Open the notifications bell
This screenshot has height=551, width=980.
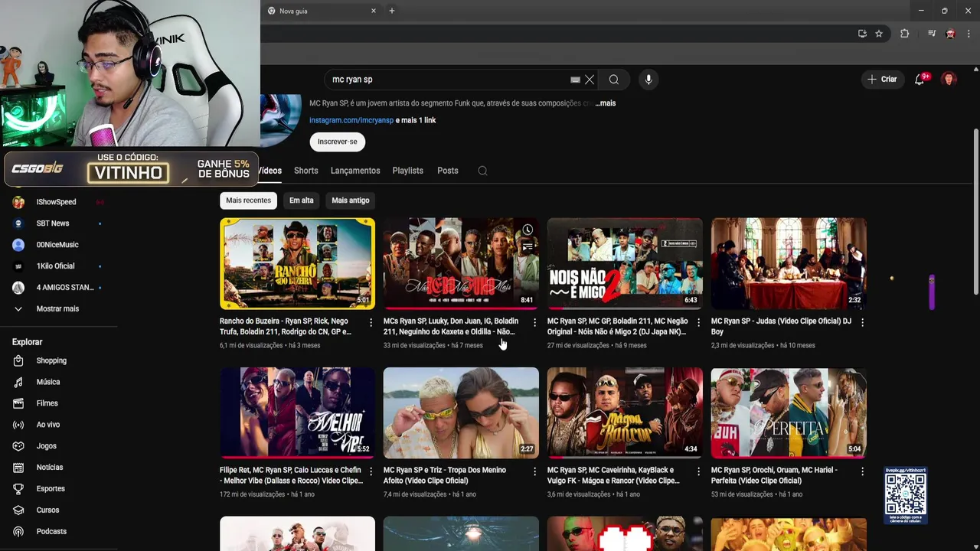tap(920, 80)
